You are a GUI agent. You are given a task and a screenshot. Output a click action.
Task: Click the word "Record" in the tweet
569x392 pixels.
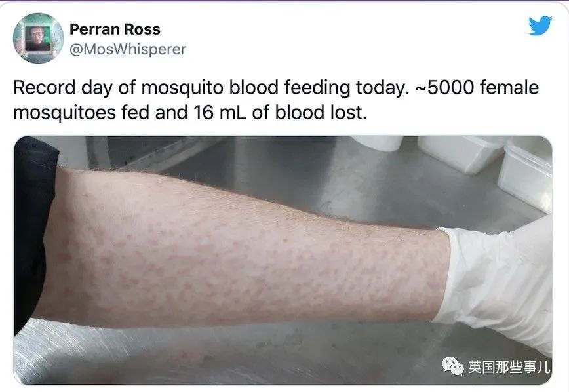[x=43, y=88]
